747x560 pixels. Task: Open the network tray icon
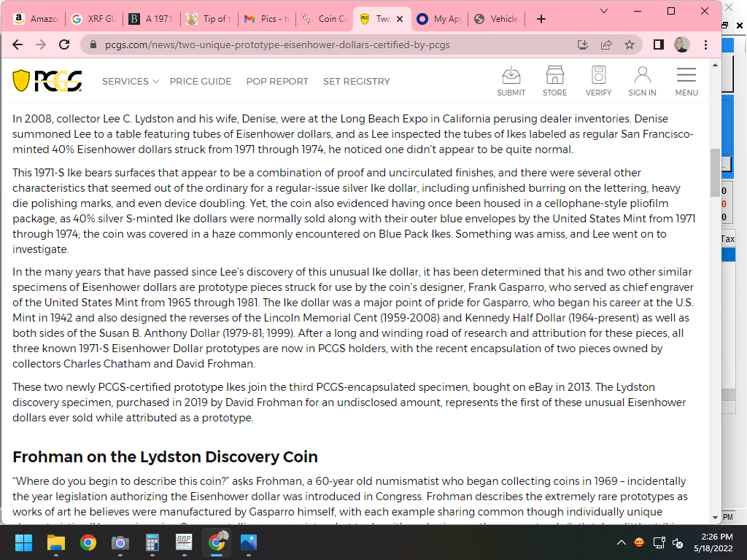click(x=659, y=542)
